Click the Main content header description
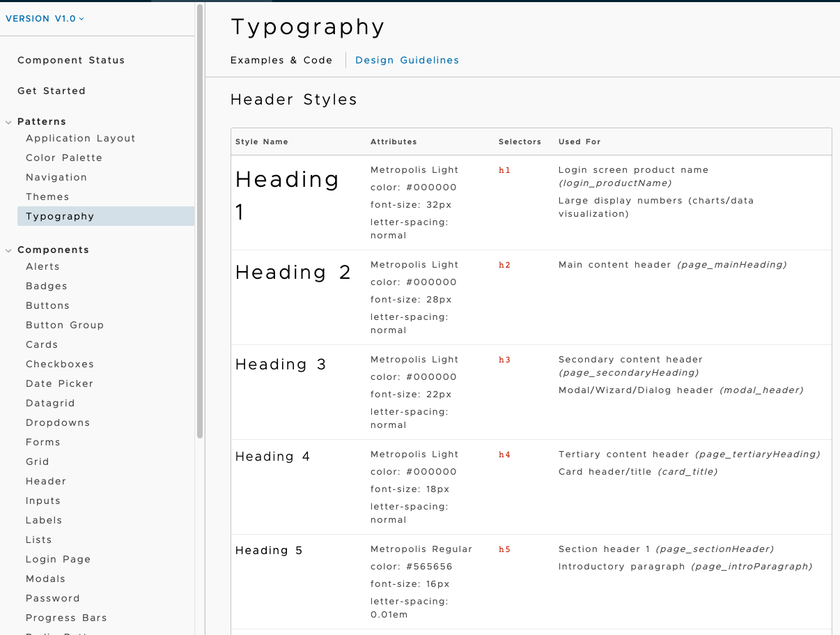Screen dimensions: 840x635 673,265
